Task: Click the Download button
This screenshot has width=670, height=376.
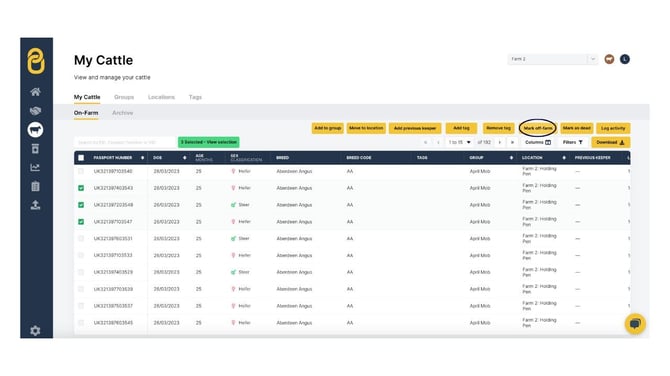Action: click(x=611, y=142)
